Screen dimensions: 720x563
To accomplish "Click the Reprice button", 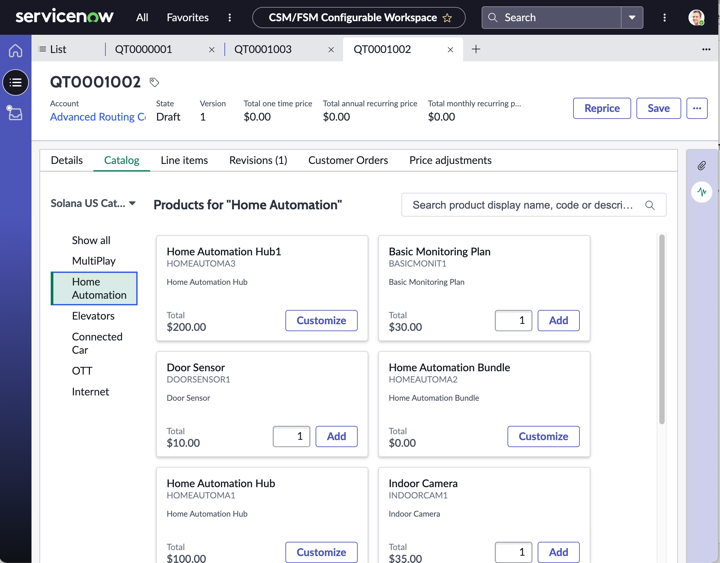I will 602,108.
